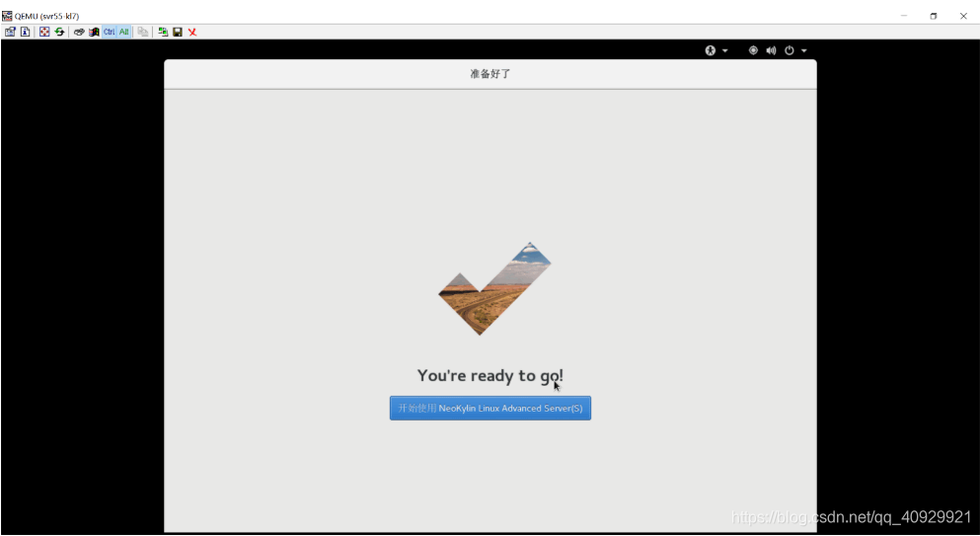
Task: Send Ctrl-Esc with the Windows flag icon
Action: tap(94, 32)
